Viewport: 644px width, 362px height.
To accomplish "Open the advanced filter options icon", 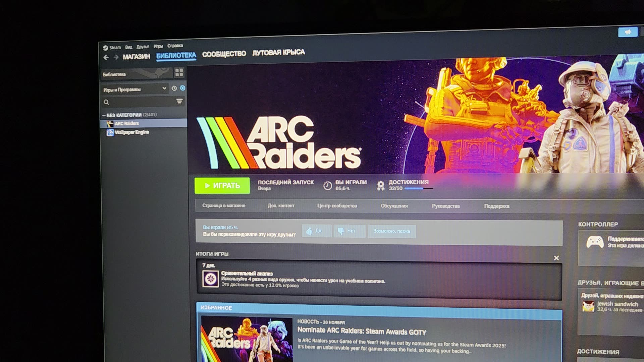I will click(179, 101).
